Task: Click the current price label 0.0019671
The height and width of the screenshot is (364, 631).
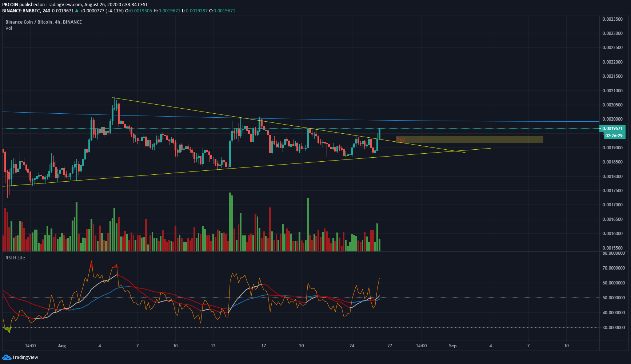Action: pyautogui.click(x=612, y=129)
